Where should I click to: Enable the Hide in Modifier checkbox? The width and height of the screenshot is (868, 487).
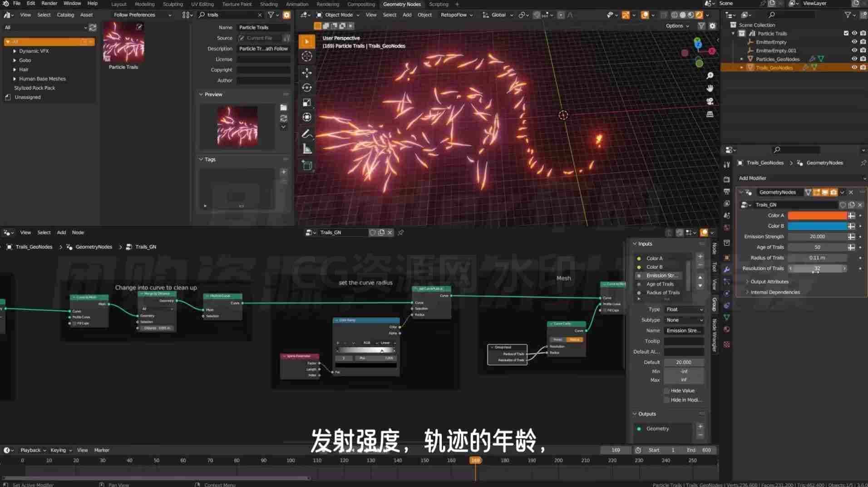point(667,400)
